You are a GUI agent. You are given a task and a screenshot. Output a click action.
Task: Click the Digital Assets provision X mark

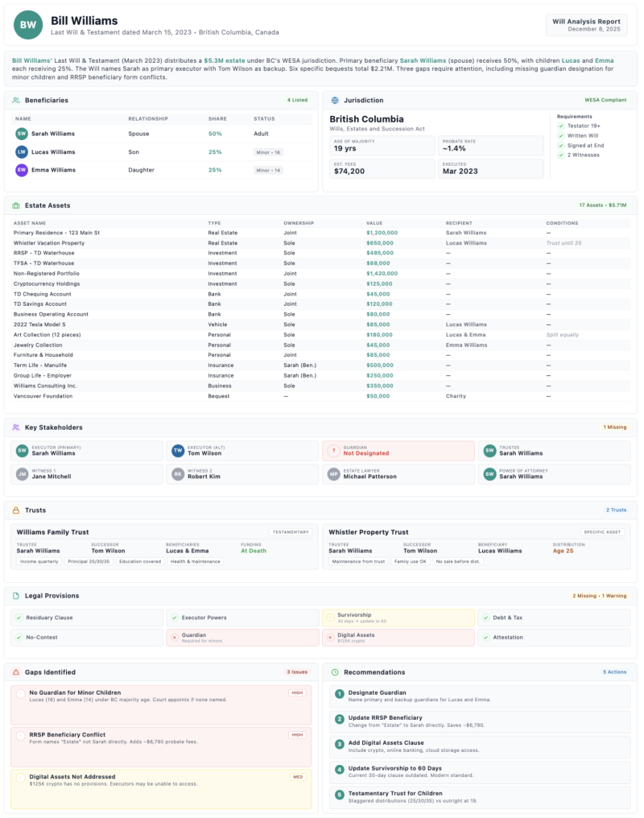pyautogui.click(x=330, y=637)
